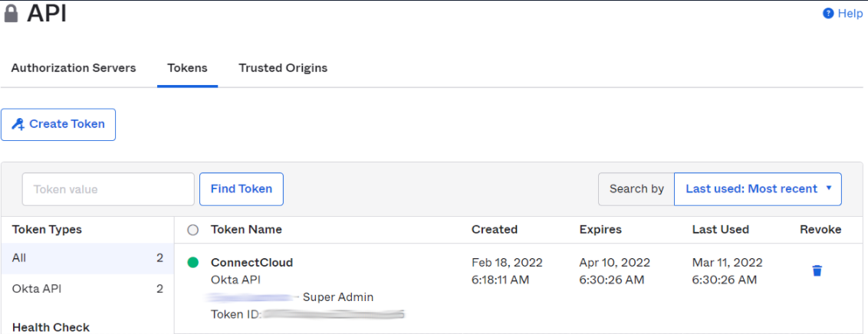Open the Trusted Origins tab

(283, 68)
